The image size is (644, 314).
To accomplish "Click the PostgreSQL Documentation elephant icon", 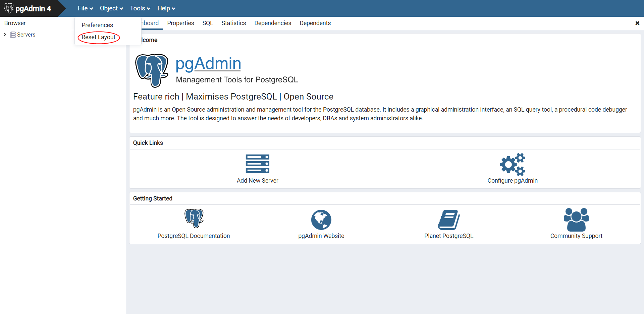I will [x=194, y=218].
